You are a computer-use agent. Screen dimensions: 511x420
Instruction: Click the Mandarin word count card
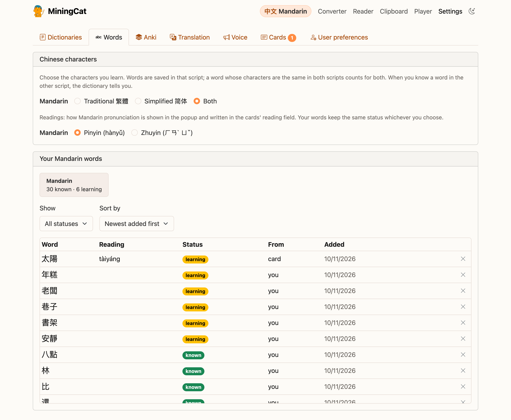click(x=74, y=185)
